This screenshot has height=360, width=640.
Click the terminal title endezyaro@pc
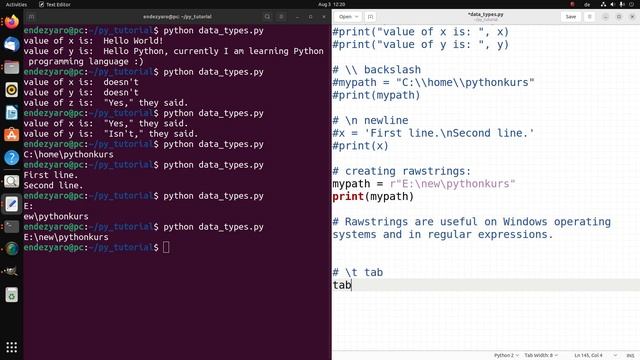[177, 17]
